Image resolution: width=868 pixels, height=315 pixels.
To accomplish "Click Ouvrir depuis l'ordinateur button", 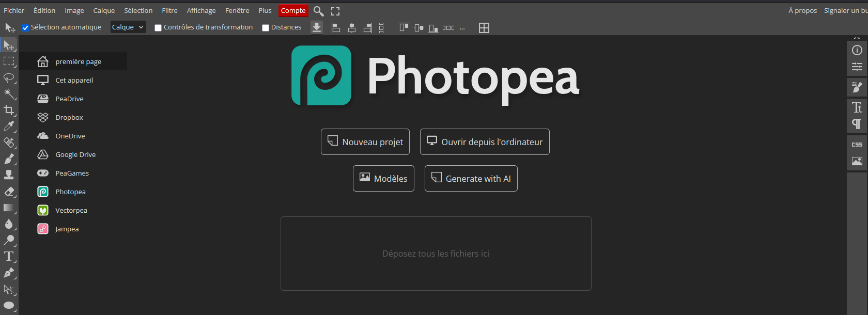I will click(x=485, y=141).
